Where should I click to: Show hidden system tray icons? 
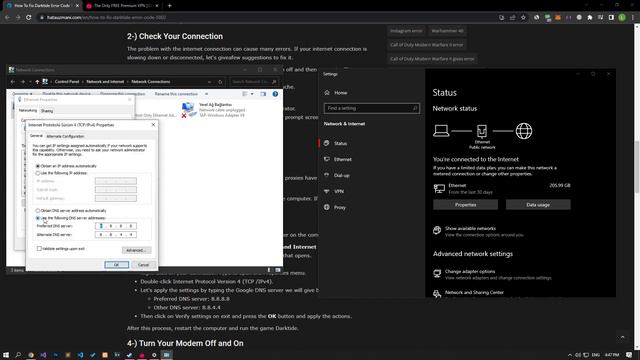pos(570,355)
